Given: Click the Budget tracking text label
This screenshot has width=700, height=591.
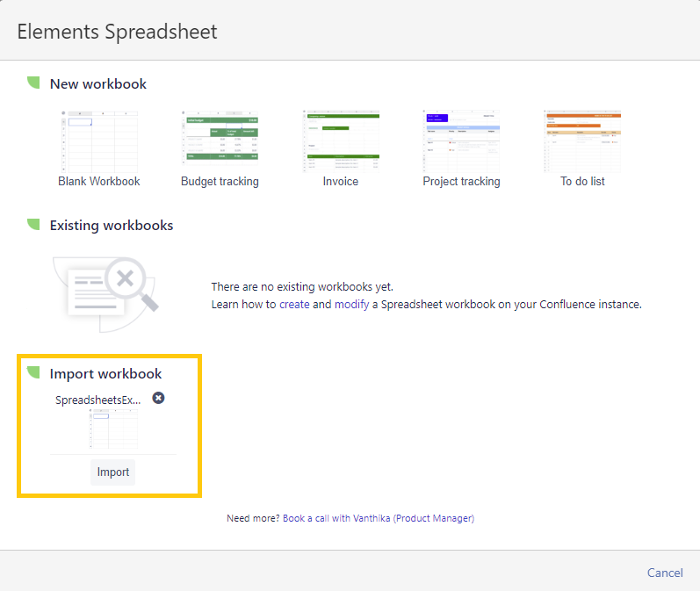Looking at the screenshot, I should coord(220,182).
